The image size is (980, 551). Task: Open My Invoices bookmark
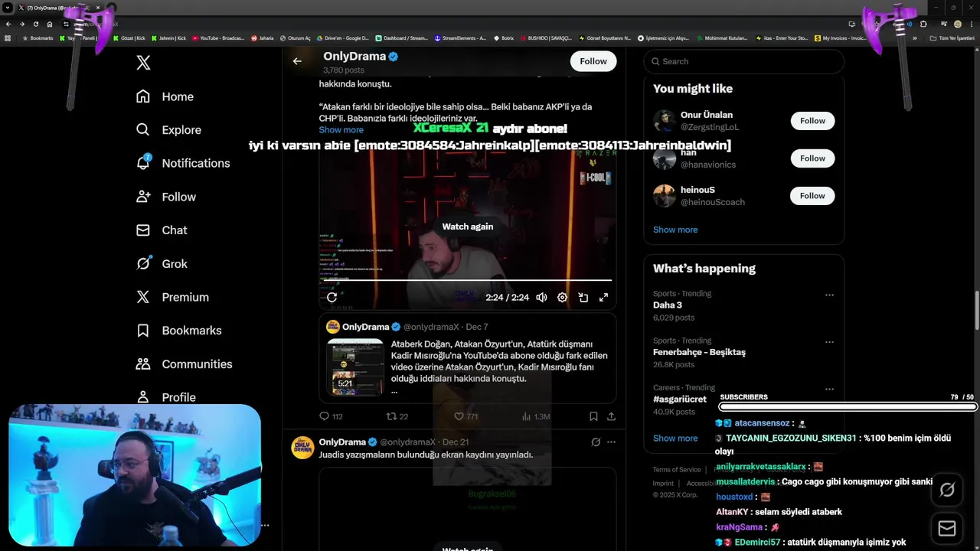point(840,38)
